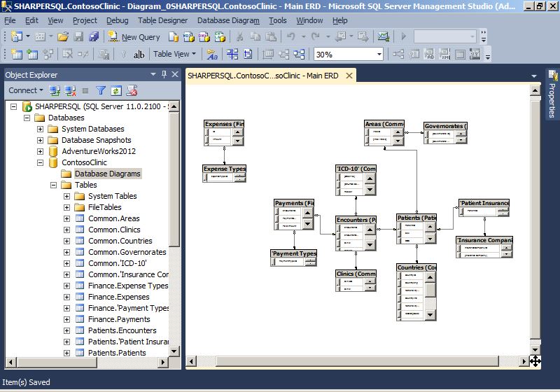Pin the Object Explorer panel
560x392 pixels.
pyautogui.click(x=164, y=74)
